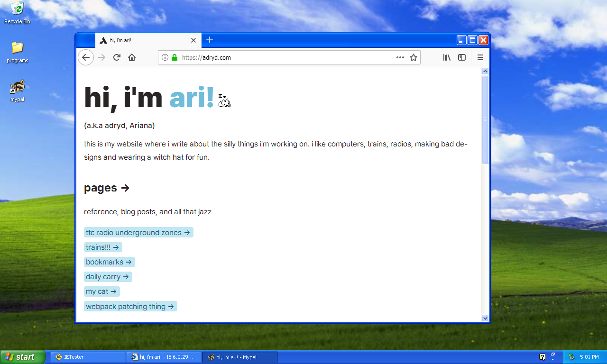Open a new tab with the plus button

coord(210,40)
